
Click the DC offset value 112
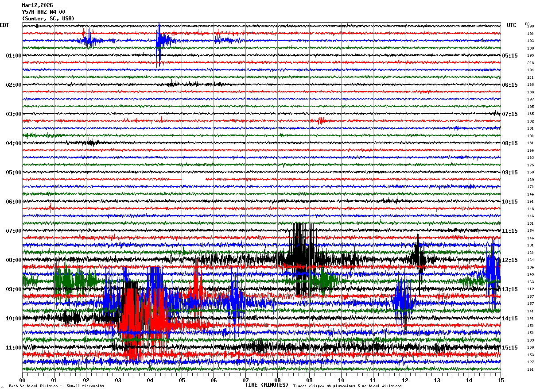530,289
